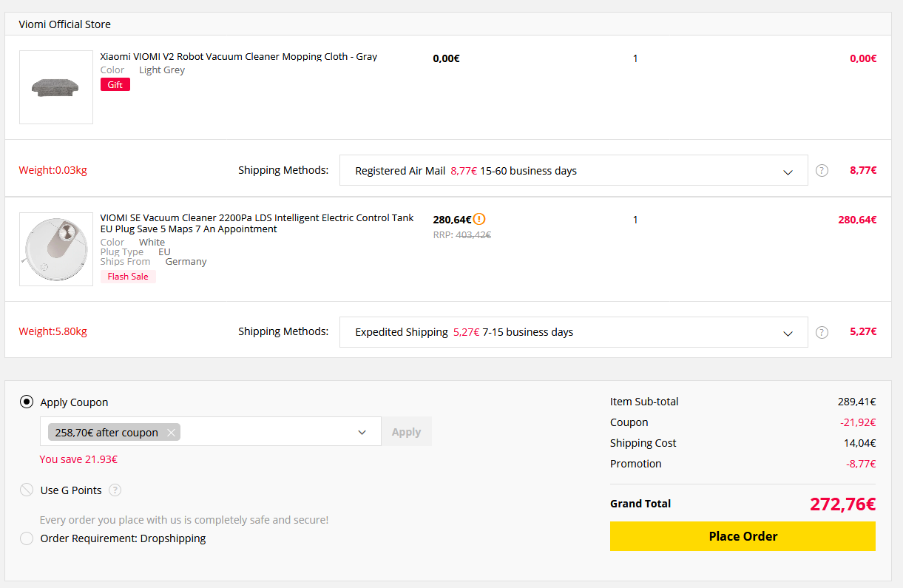Click the Shipping Cost value 14,04€
Image resolution: width=903 pixels, height=588 pixels.
point(860,443)
